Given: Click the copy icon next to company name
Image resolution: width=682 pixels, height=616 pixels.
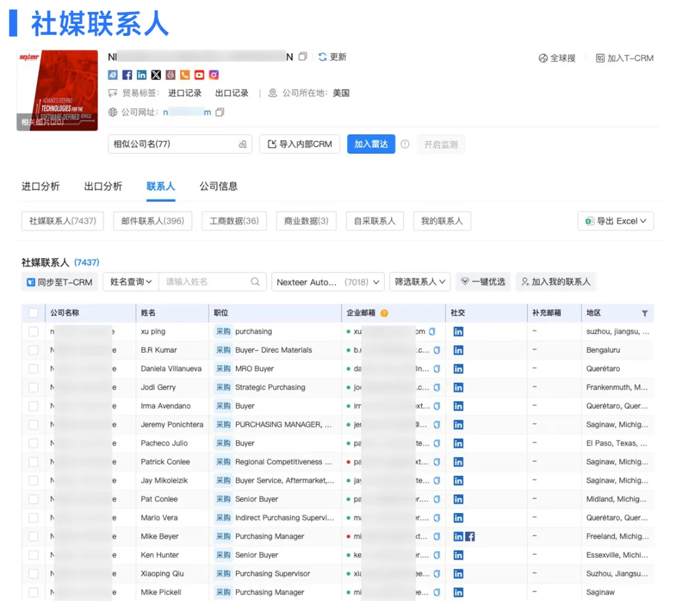Looking at the screenshot, I should coord(302,57).
